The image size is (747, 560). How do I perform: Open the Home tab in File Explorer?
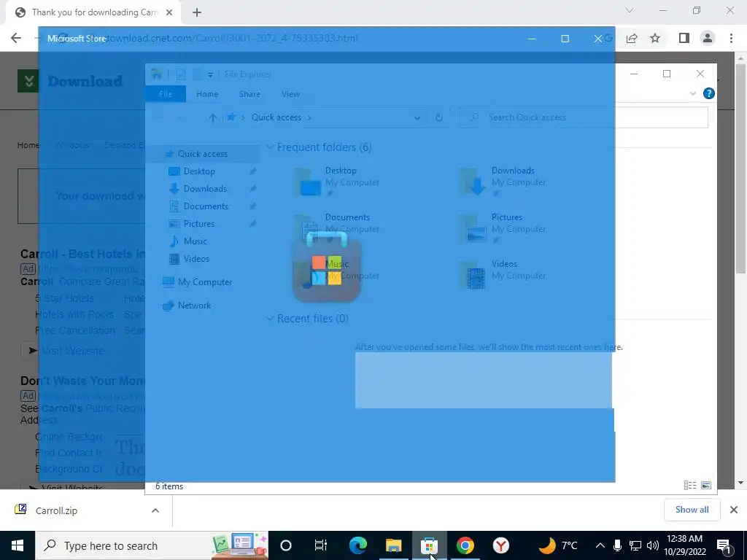coord(207,94)
